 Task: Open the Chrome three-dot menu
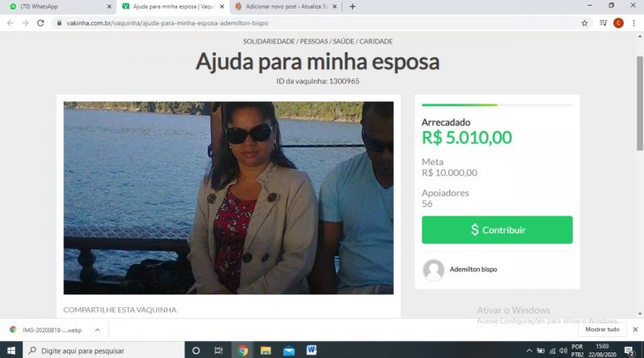634,23
